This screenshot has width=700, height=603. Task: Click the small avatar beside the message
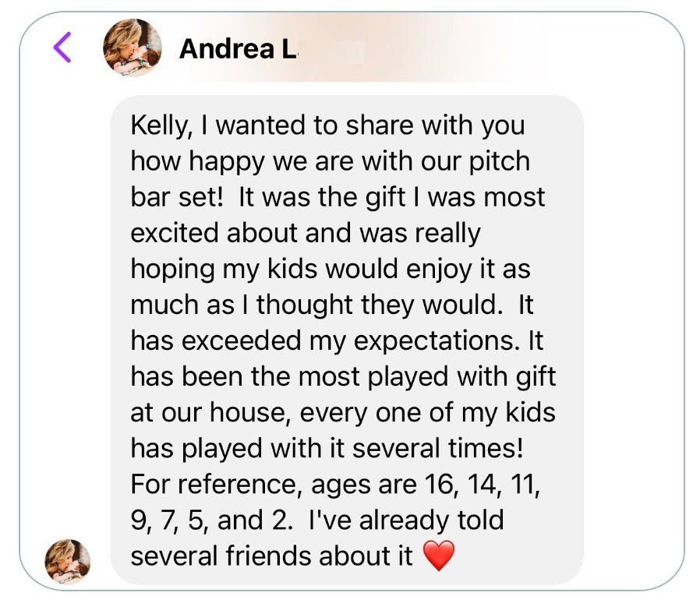coord(68,561)
